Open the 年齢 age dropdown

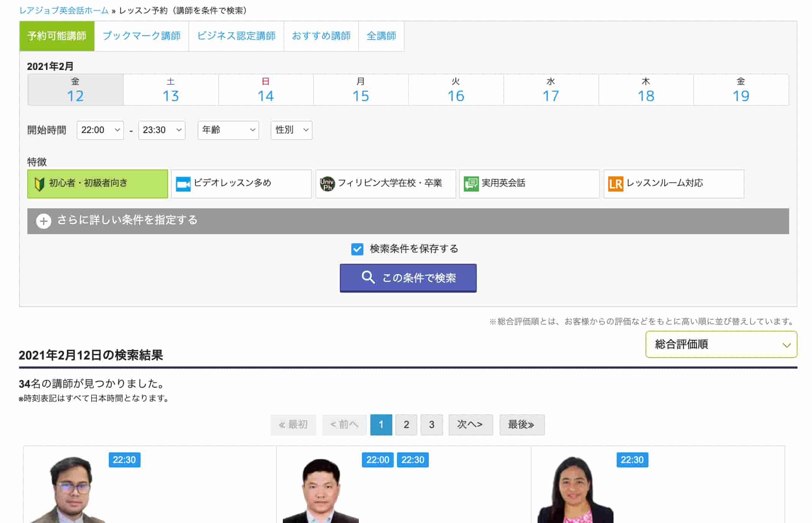[228, 130]
